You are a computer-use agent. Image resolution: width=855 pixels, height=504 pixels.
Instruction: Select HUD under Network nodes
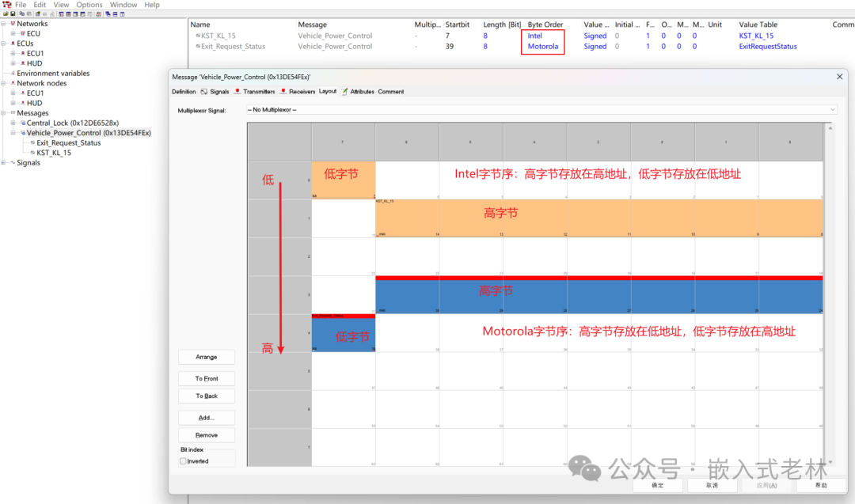34,103
